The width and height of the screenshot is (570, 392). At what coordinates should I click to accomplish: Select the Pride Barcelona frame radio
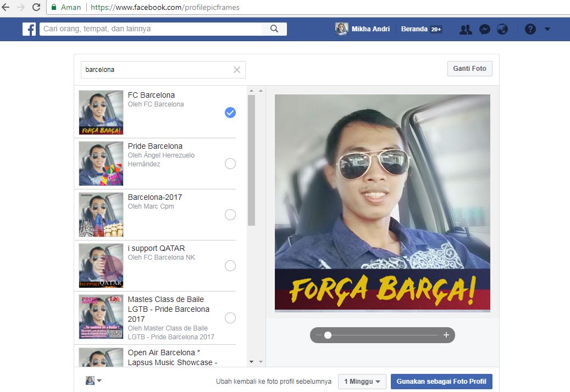tap(230, 164)
